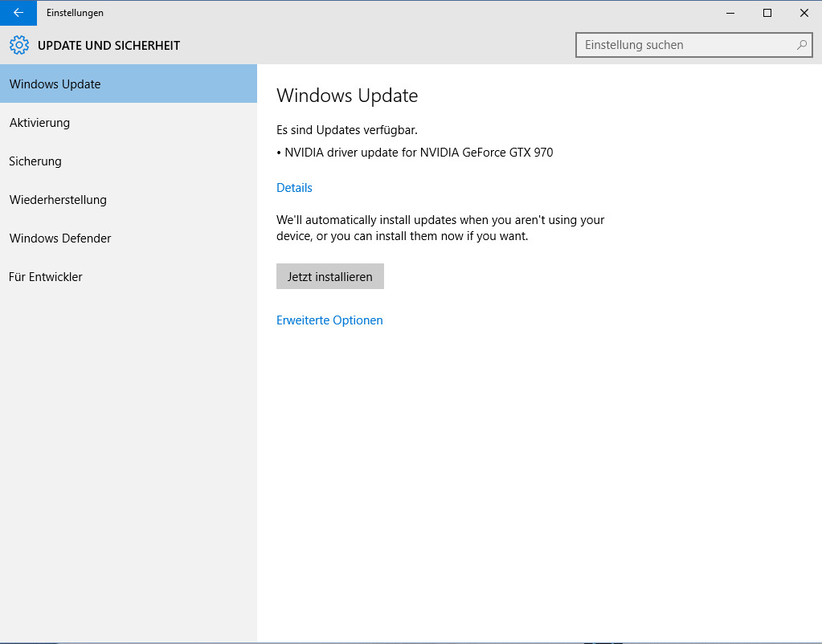Select Windows Update in sidebar
Screen dimensions: 822x644
tap(129, 84)
